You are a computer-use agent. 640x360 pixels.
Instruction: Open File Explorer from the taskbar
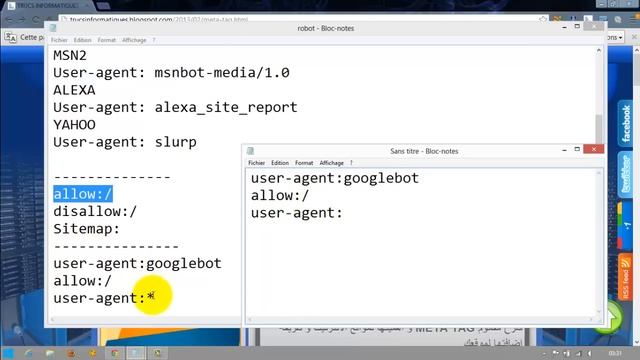click(50, 353)
